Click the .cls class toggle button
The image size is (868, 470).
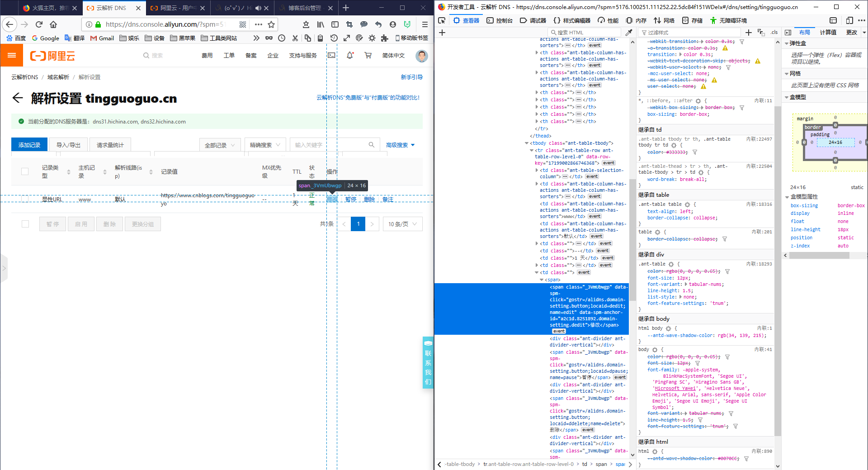pos(774,32)
